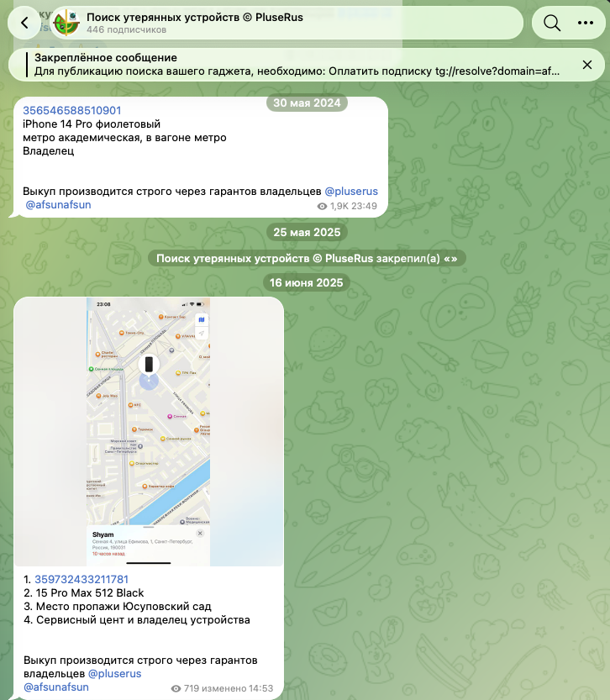Click view count eye icon showing 719

[x=176, y=688]
